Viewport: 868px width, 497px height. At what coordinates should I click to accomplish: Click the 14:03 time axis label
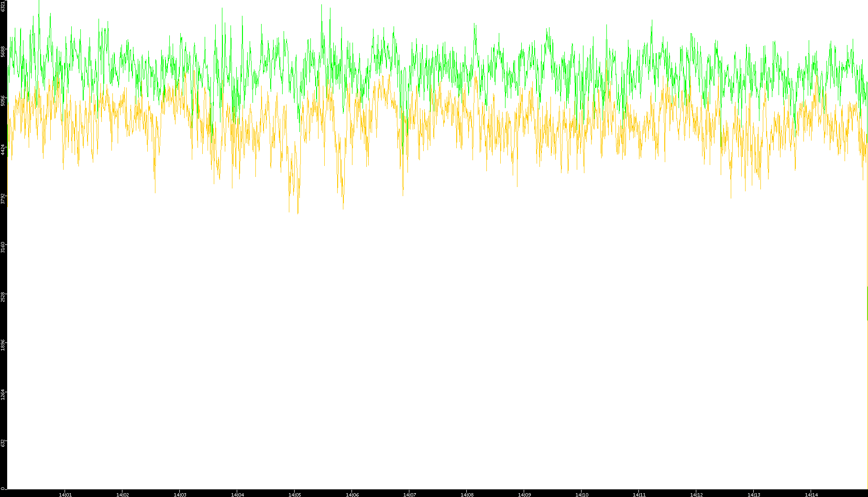click(180, 494)
